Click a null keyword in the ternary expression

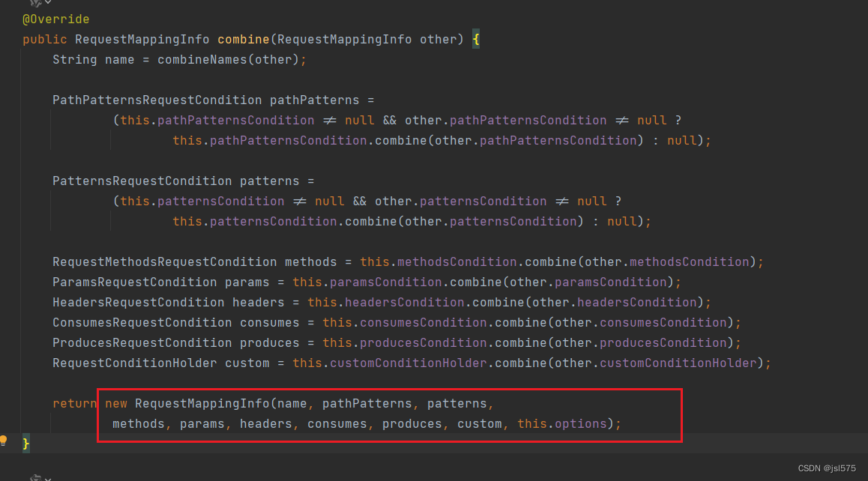pos(358,120)
